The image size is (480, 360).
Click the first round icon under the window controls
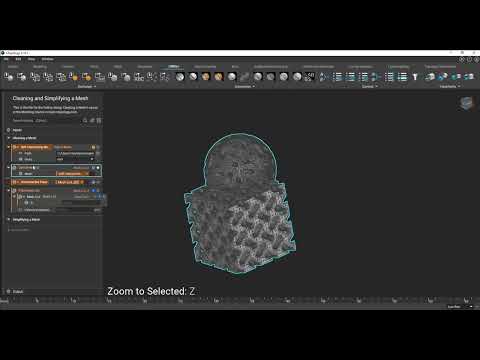462,59
